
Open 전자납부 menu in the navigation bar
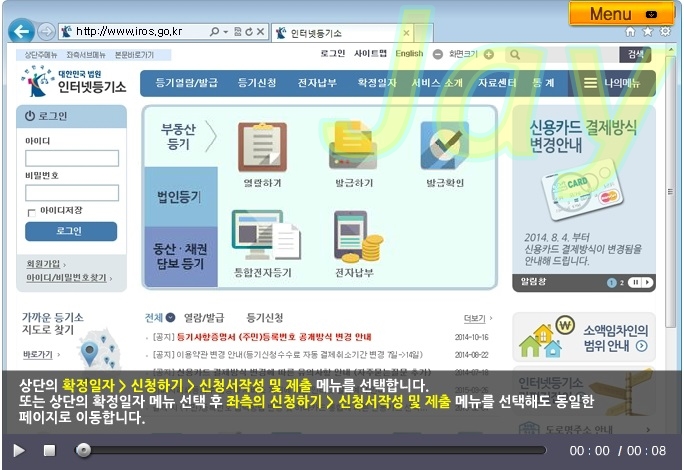coord(317,82)
